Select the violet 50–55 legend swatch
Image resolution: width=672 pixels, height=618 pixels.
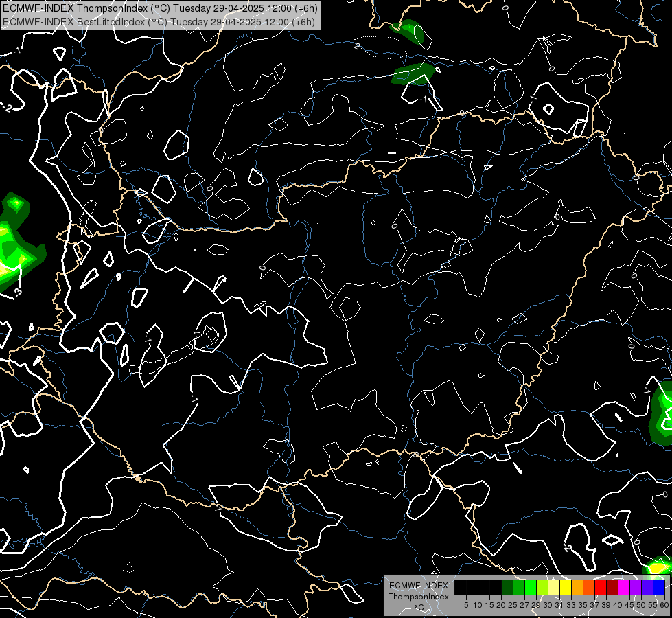[647, 587]
